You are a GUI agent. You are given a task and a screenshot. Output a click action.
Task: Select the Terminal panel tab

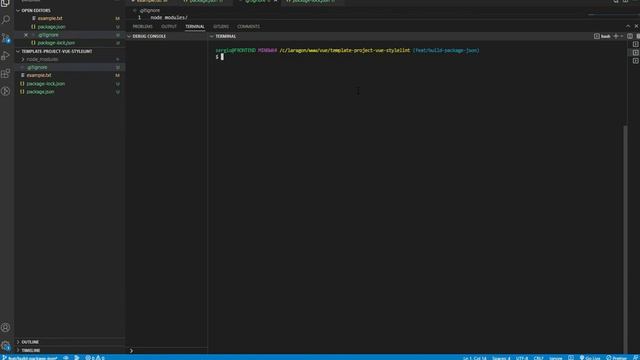195,27
